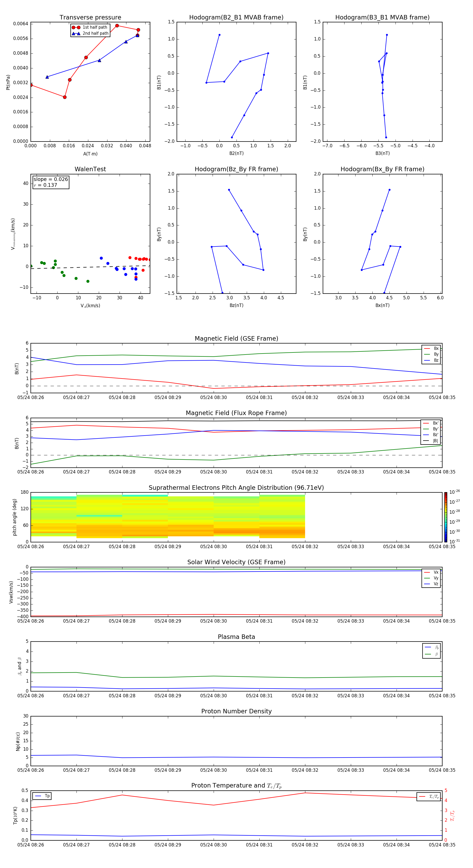Screen dimensions: 473x868
Task: Click the 'Proton Temperature and Te/Tp' title
Action: pyautogui.click(x=236, y=786)
